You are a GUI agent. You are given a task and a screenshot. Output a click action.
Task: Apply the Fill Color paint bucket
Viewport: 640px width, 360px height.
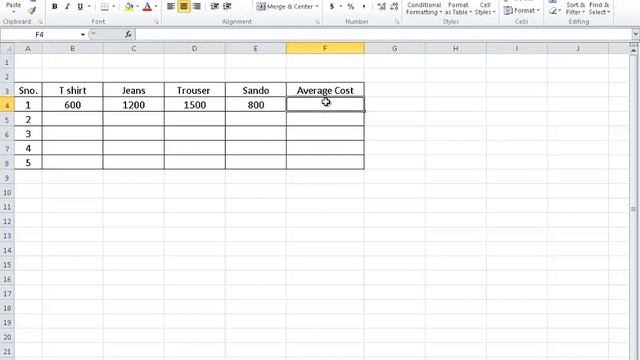point(129,7)
